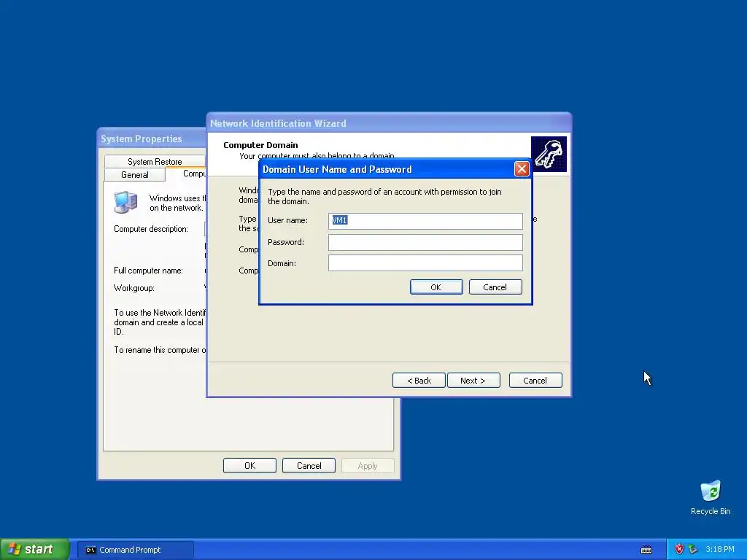Confirm the domain credentials with OK
This screenshot has width=747, height=560.
pyautogui.click(x=436, y=287)
